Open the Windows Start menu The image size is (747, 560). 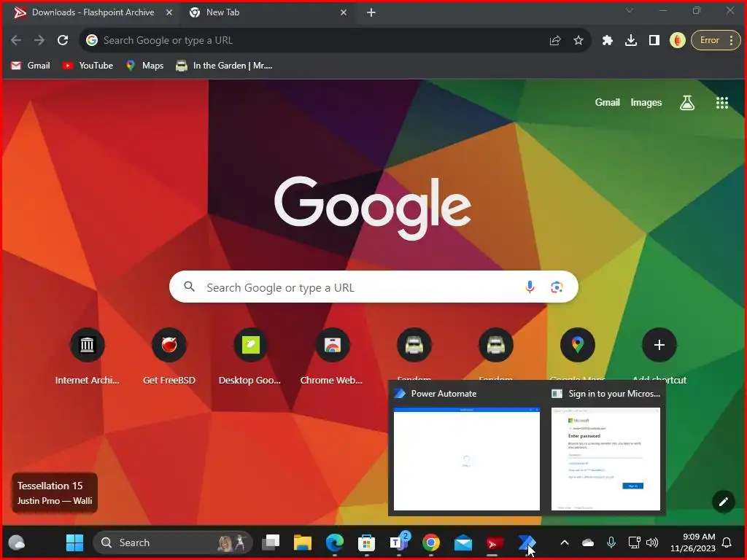tap(74, 542)
